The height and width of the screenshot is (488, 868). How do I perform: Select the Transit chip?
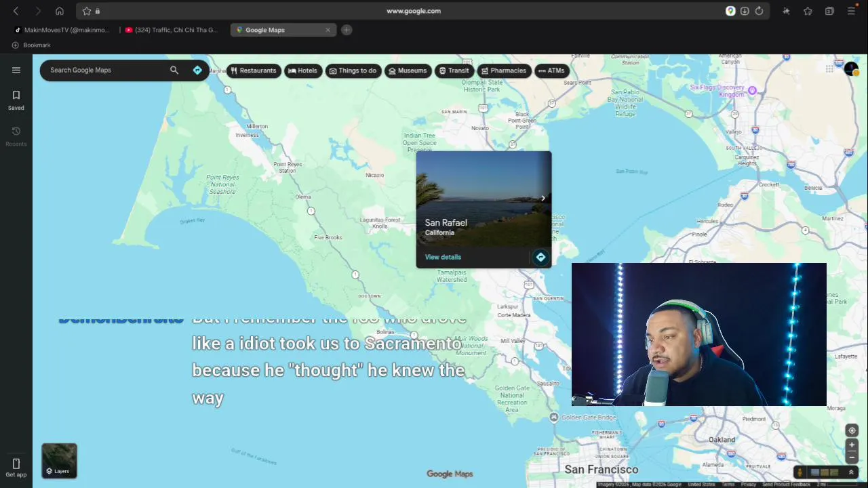[x=454, y=70]
